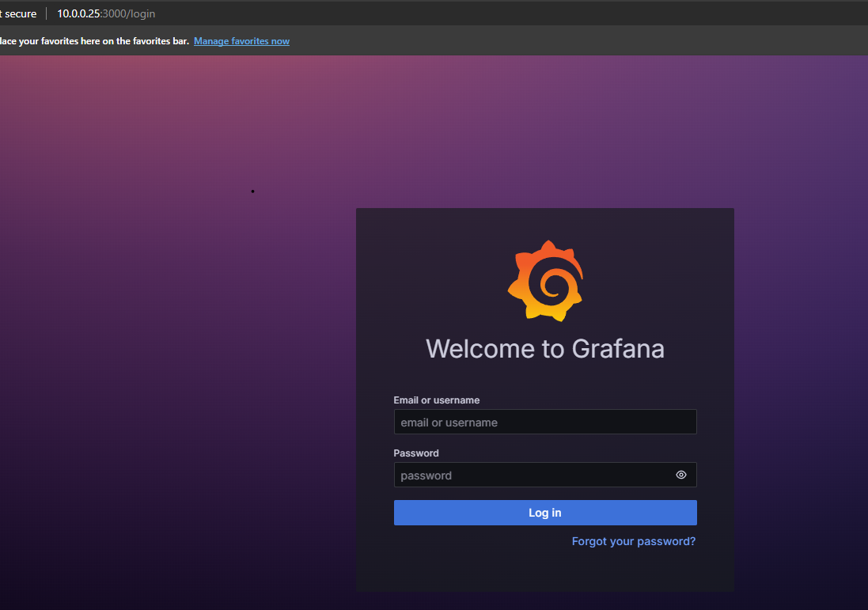This screenshot has height=610, width=868.
Task: Open the Forgot your password link
Action: tap(633, 541)
